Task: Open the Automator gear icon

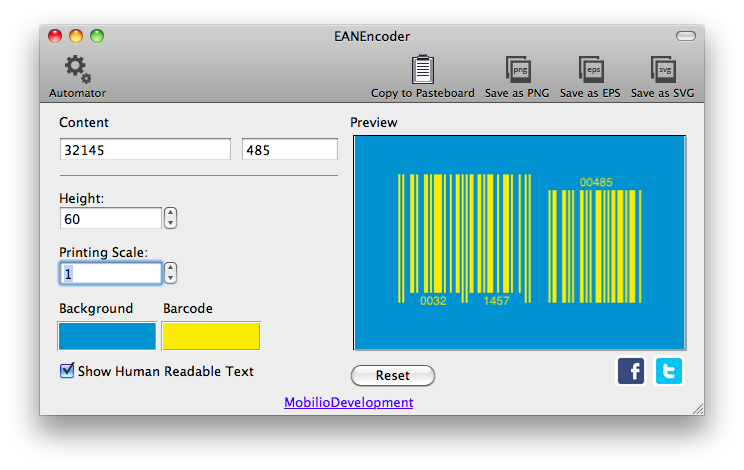Action: [x=77, y=69]
